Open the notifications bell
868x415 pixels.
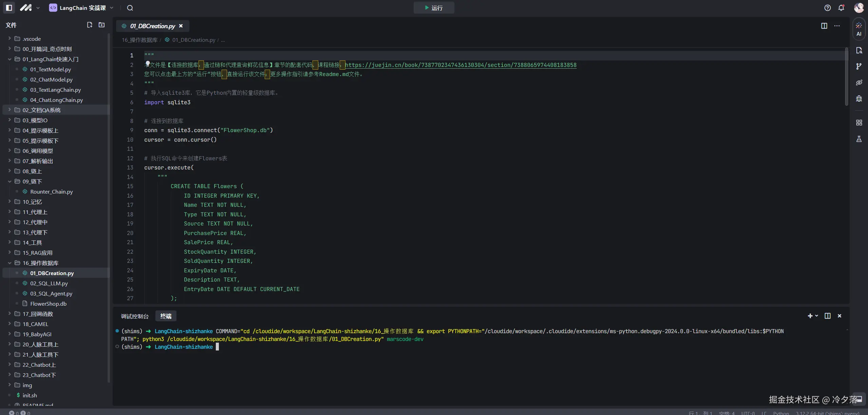click(841, 8)
